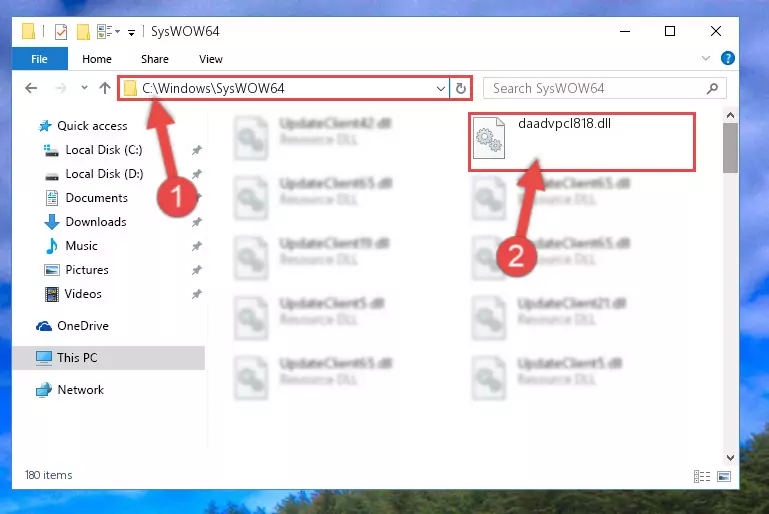The width and height of the screenshot is (769, 514).
Task: Go up one folder level with the up arrow
Action: pos(104,88)
